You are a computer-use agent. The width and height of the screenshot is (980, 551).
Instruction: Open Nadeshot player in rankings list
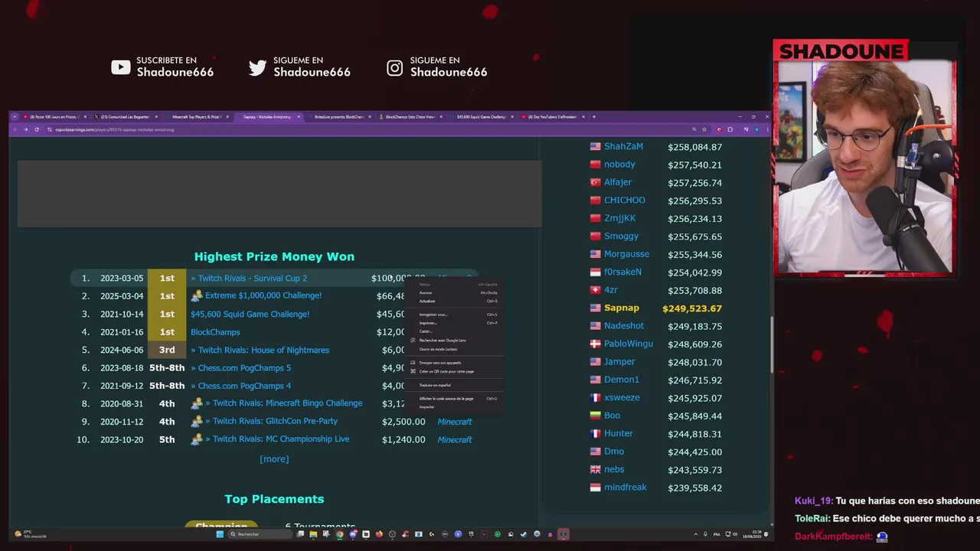(624, 326)
